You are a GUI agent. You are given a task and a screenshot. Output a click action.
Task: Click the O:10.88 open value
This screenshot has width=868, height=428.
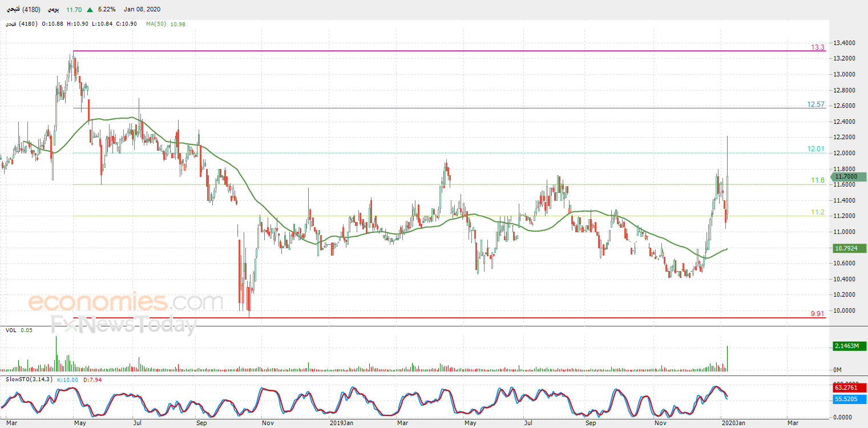(53, 24)
